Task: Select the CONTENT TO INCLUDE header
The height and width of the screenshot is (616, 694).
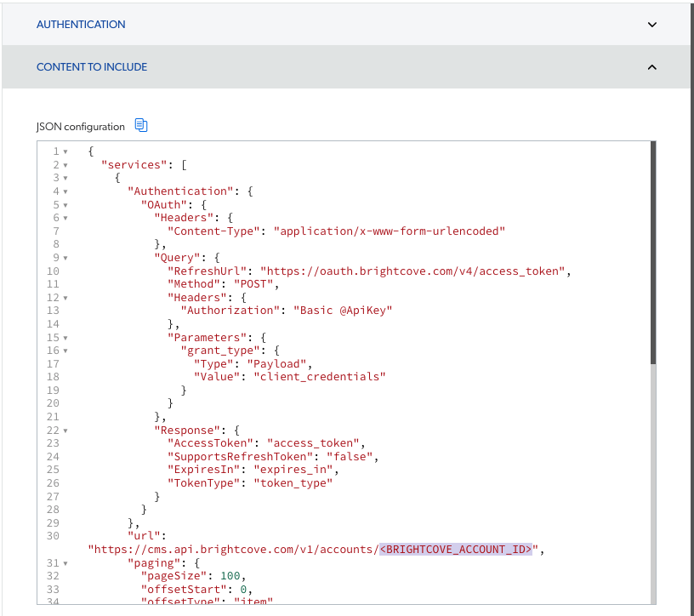Action: [x=92, y=66]
